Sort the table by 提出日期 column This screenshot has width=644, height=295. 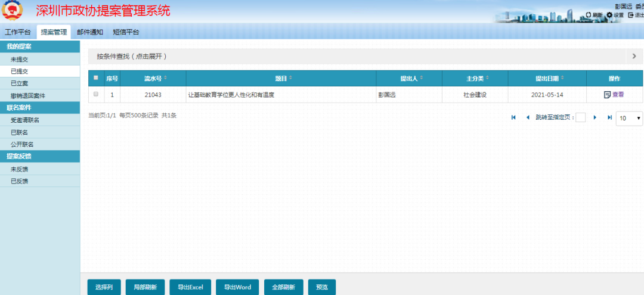pos(562,78)
